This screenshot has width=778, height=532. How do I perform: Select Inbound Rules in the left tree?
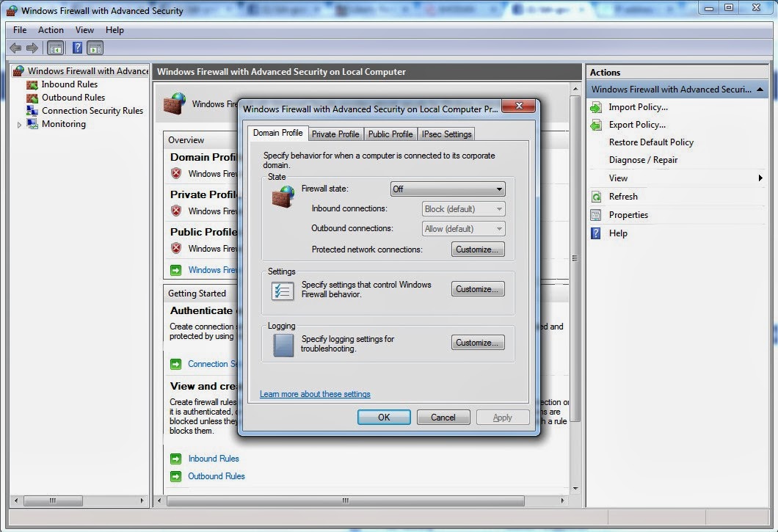point(70,84)
